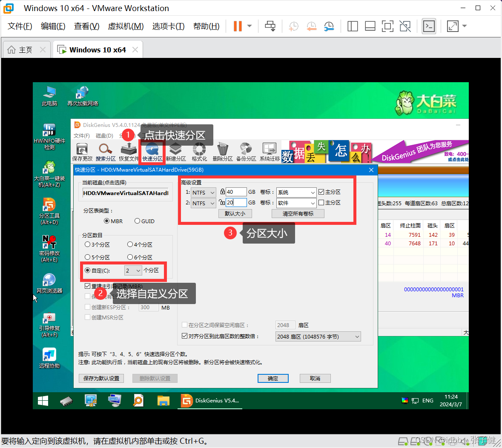This screenshot has width=502, height=448.
Task: Click the partition 1 size field showing 40
Action: click(236, 192)
